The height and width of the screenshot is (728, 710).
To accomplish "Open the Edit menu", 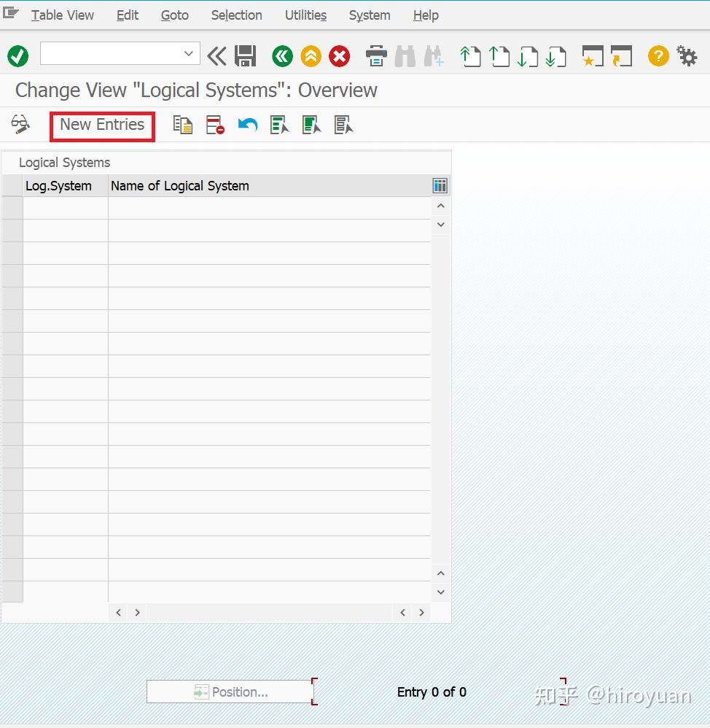I will pos(128,15).
